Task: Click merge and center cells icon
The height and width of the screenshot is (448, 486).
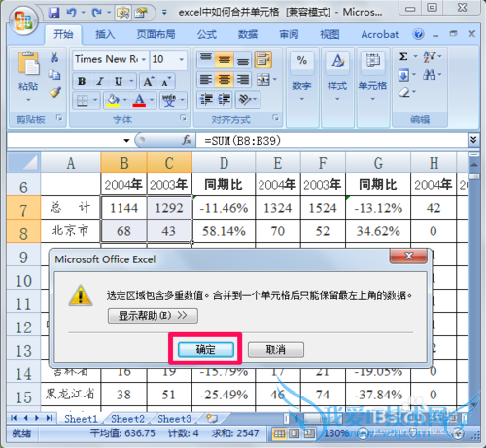Action: coord(263,80)
